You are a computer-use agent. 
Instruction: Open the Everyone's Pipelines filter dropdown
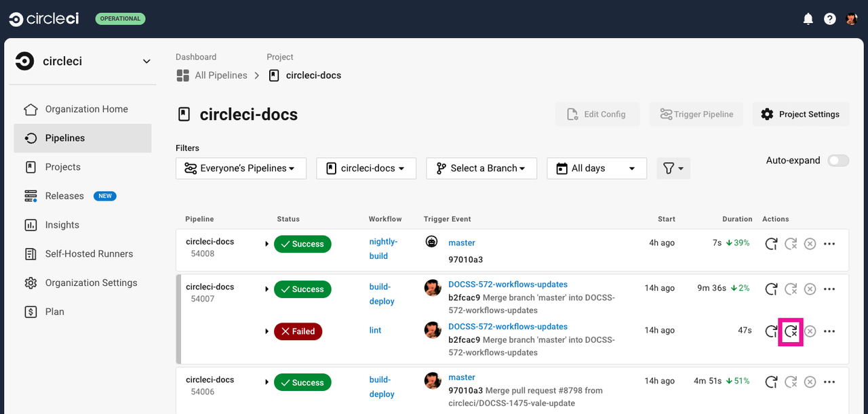pyautogui.click(x=241, y=168)
